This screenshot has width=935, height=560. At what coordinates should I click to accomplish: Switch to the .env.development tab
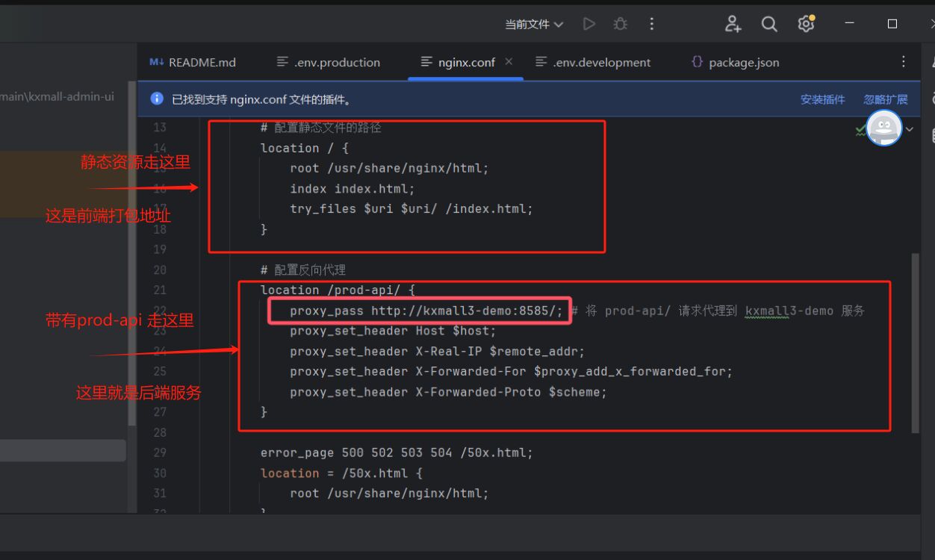point(594,63)
